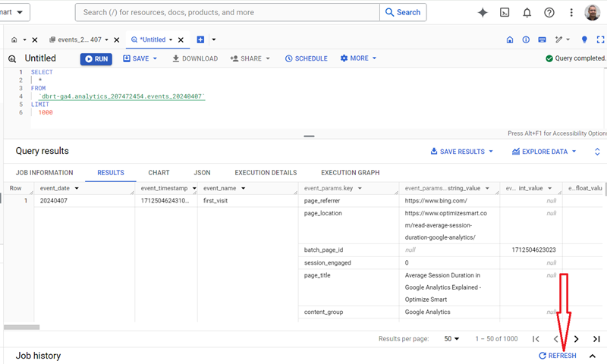
Task: Select the *Untitled query tab
Action: [148, 39]
